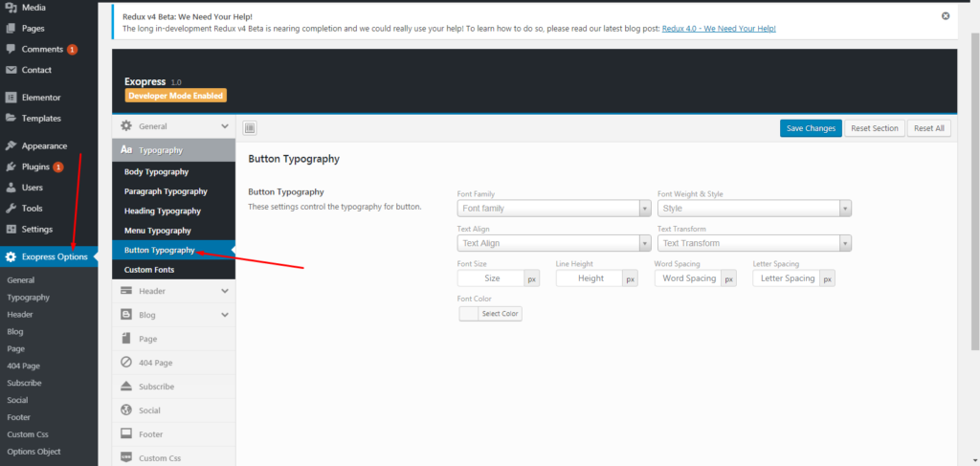Open Blog in Exopress submenu
This screenshot has width=980, height=466.
[x=15, y=332]
